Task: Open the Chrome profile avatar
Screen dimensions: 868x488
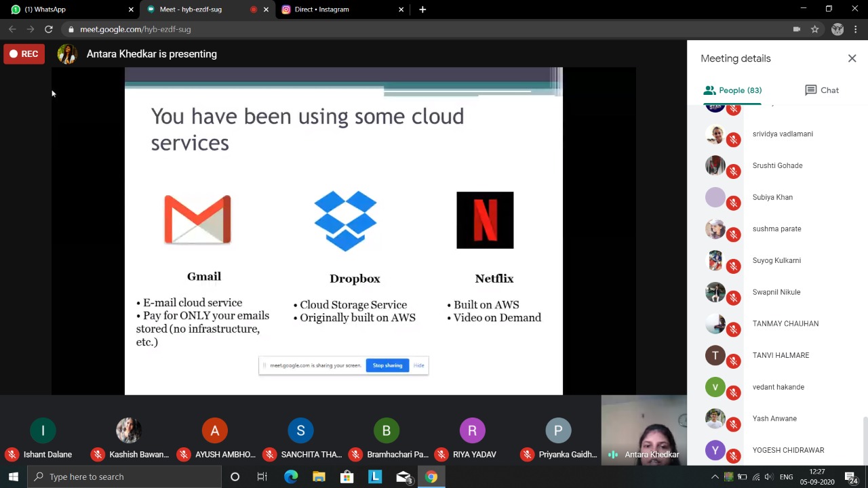Action: click(x=837, y=29)
